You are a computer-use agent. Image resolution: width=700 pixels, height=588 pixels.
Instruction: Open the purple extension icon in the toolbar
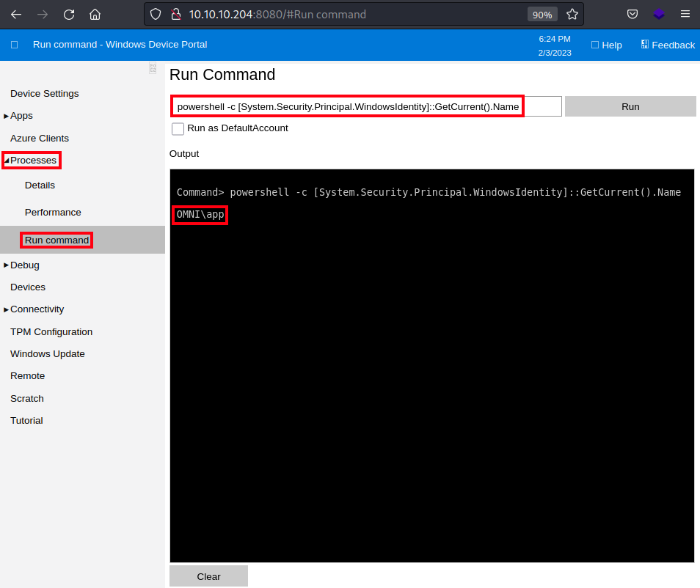[658, 14]
